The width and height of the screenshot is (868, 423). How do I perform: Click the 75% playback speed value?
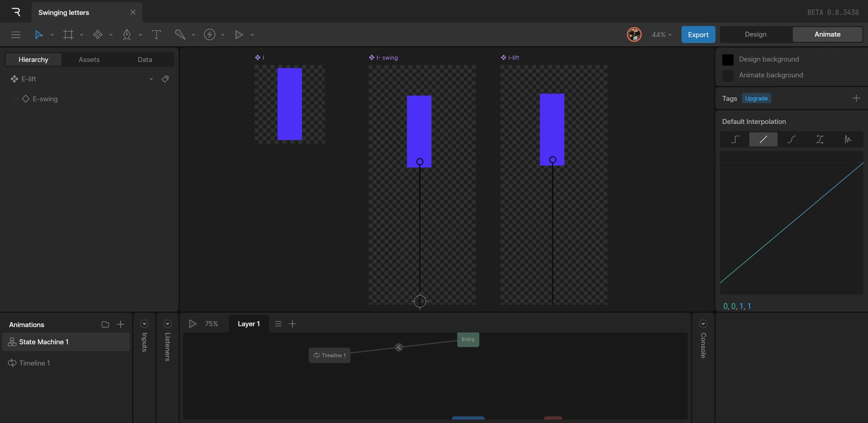coord(212,324)
